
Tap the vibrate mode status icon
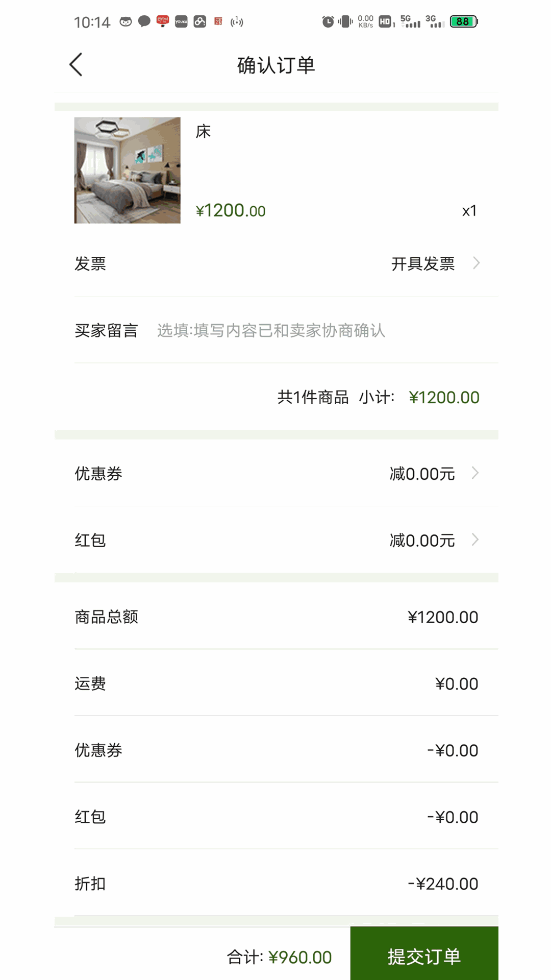coord(345,21)
